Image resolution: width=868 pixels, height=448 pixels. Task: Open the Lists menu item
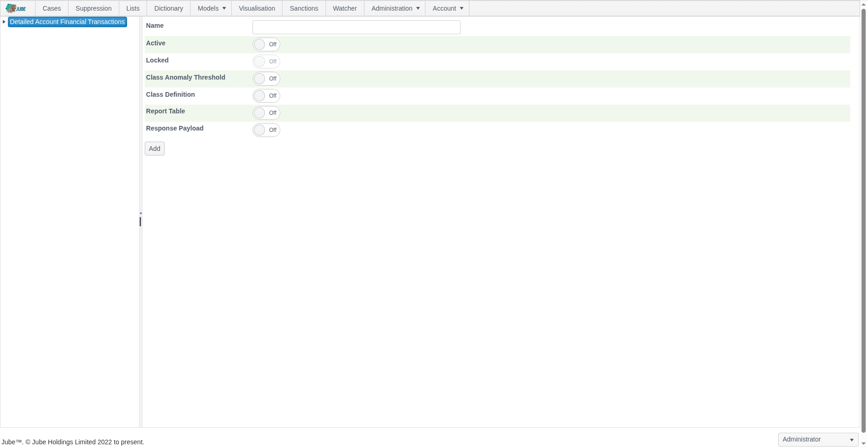133,8
